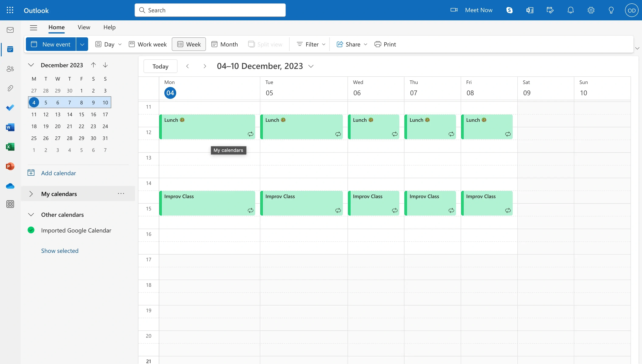Toggle Imported Google Calendar visibility
This screenshot has height=364, width=642.
pos(31,230)
